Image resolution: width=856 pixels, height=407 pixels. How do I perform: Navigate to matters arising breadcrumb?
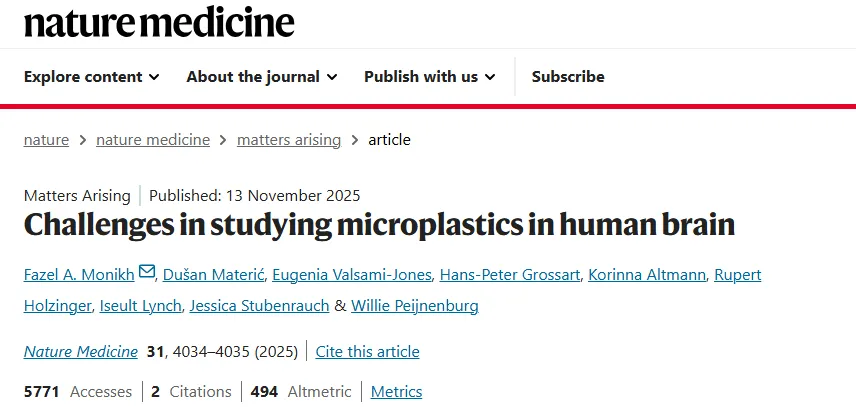(x=289, y=140)
